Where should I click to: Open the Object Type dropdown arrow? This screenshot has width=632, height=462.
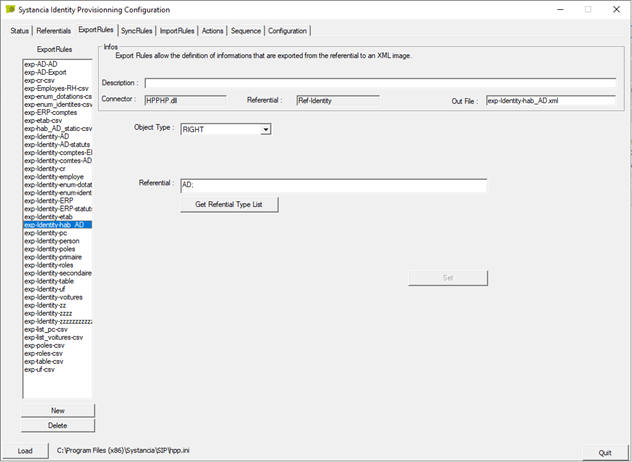pyautogui.click(x=266, y=129)
